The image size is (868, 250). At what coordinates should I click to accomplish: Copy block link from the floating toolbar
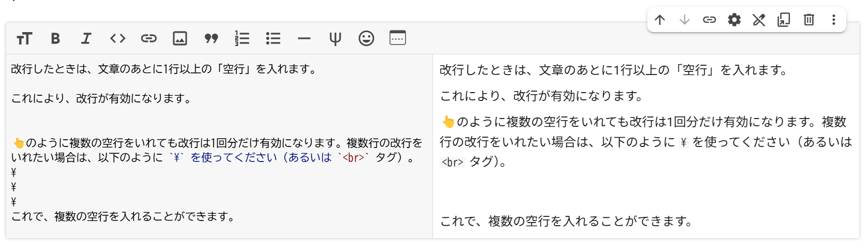click(x=709, y=20)
